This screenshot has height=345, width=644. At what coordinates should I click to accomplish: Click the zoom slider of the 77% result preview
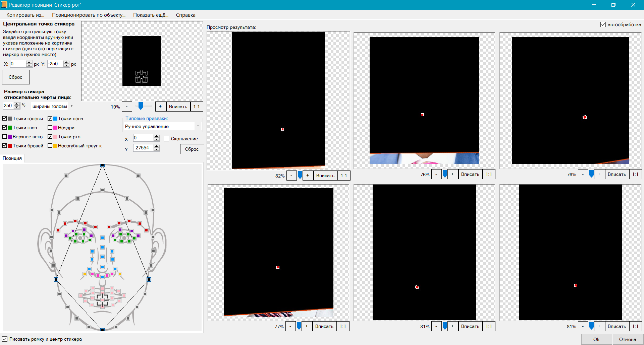tap(299, 326)
